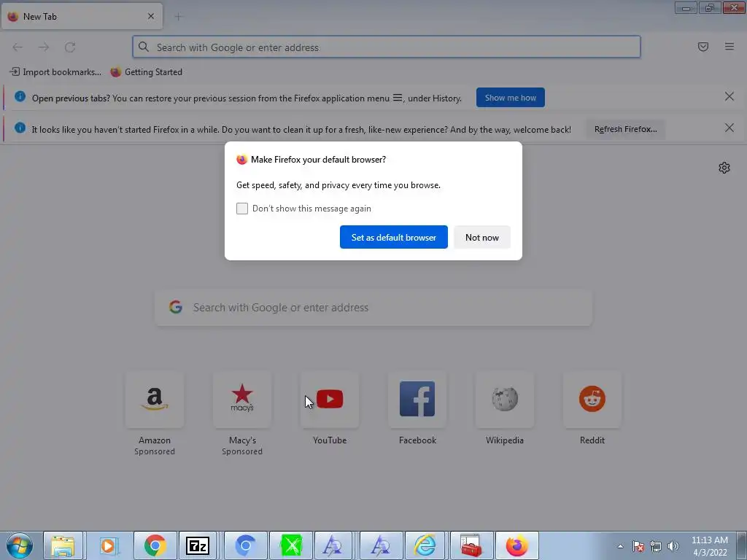Open the Save to Pocket icon
This screenshot has height=560, width=747.
703,47
